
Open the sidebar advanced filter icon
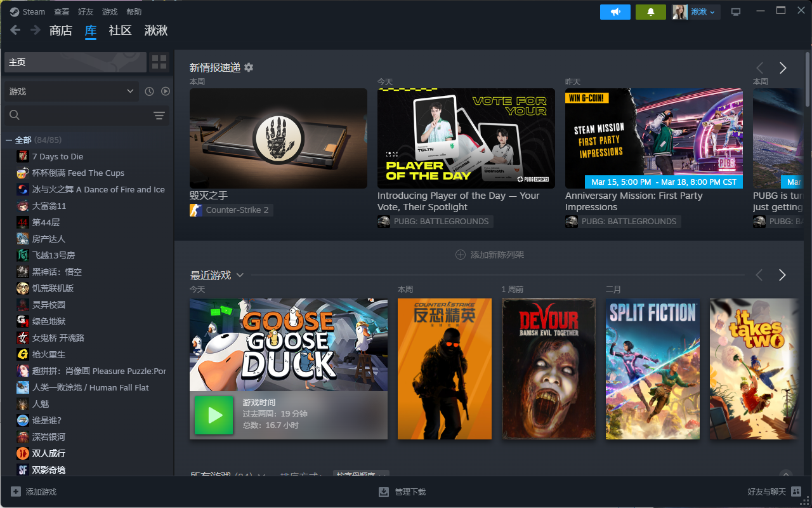tap(159, 115)
